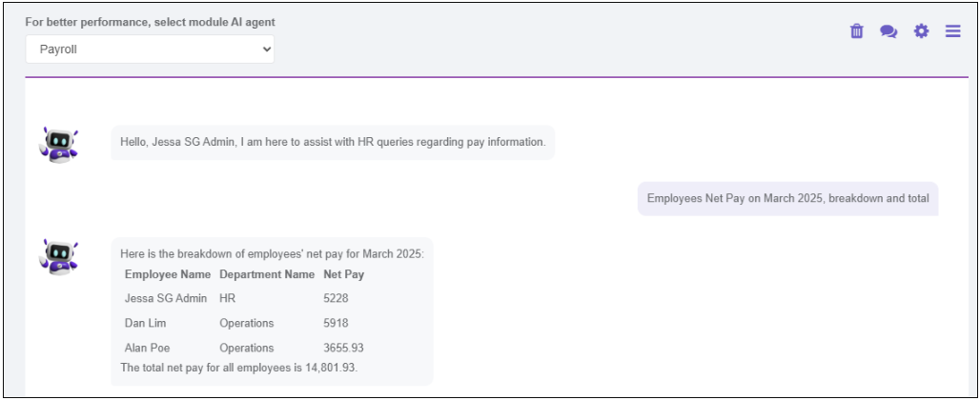Click the 3655.93 net pay value
The width and height of the screenshot is (980, 400).
(x=344, y=348)
